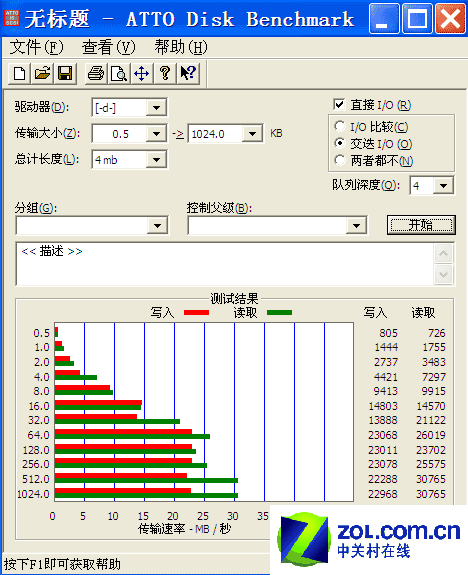The height and width of the screenshot is (575, 468).
Task: Click the 1024.0 row green read bar
Action: [x=146, y=495]
